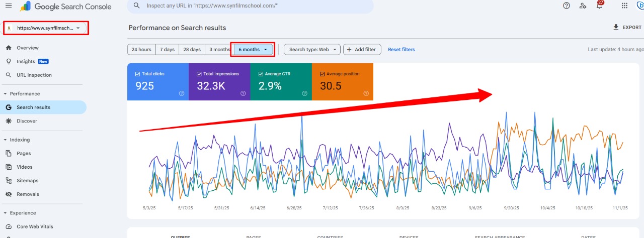Image resolution: width=644 pixels, height=238 pixels.
Task: Click the manage users and settings icon
Action: click(583, 6)
